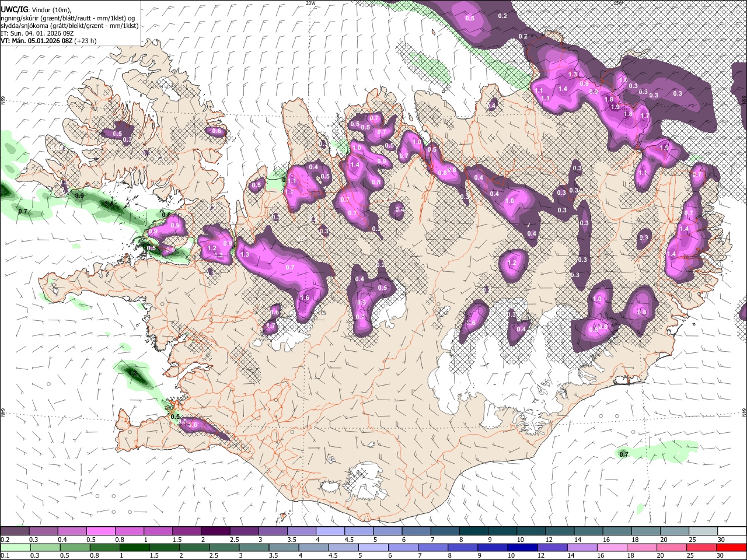Click the '0.1' label under the rain legend
The width and height of the screenshot is (747, 560).
point(5,555)
